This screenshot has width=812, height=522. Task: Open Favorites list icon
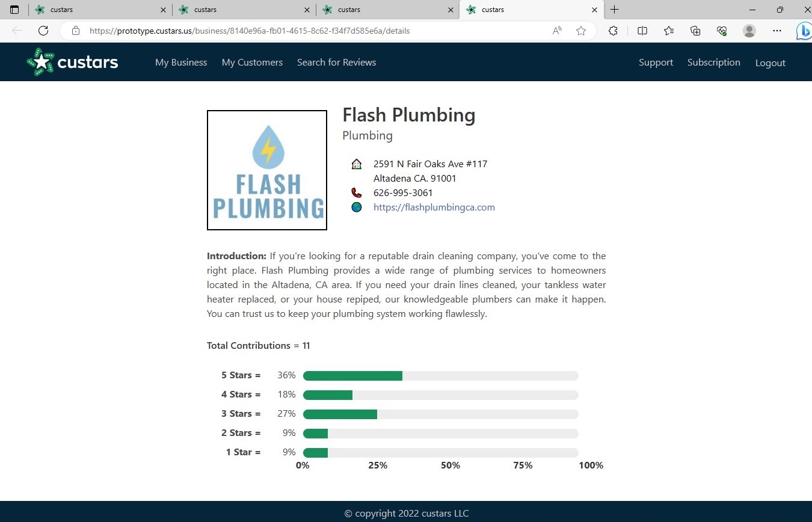coord(669,31)
